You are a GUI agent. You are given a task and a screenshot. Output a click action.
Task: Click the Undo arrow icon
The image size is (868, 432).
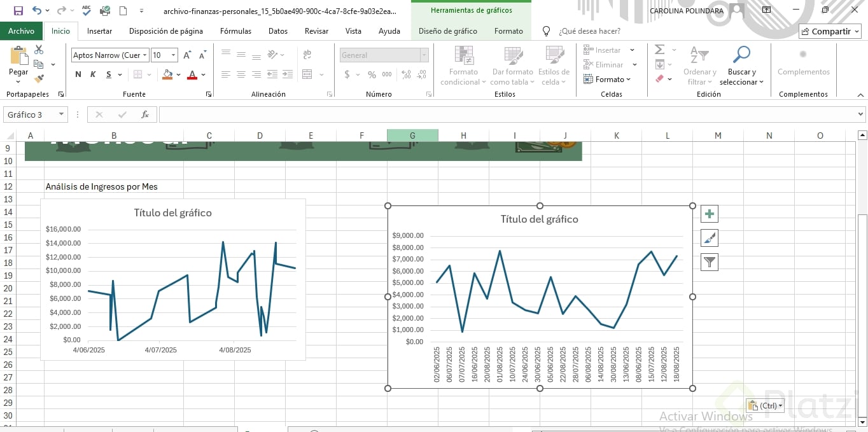37,11
